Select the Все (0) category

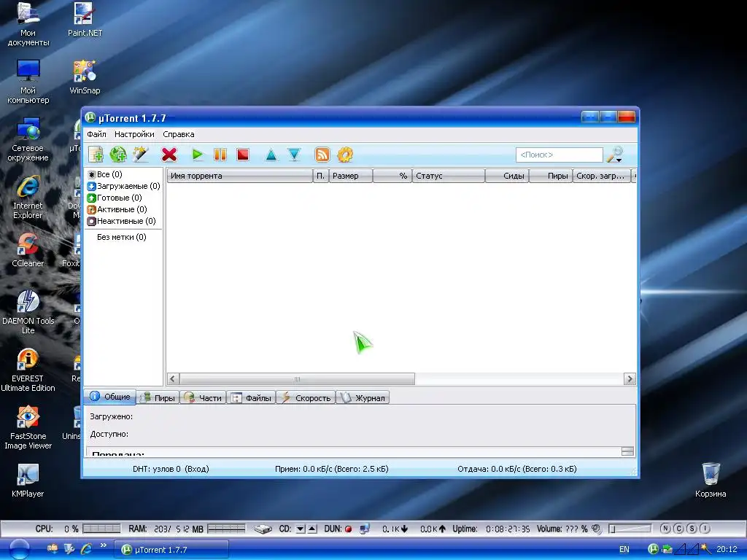(105, 174)
